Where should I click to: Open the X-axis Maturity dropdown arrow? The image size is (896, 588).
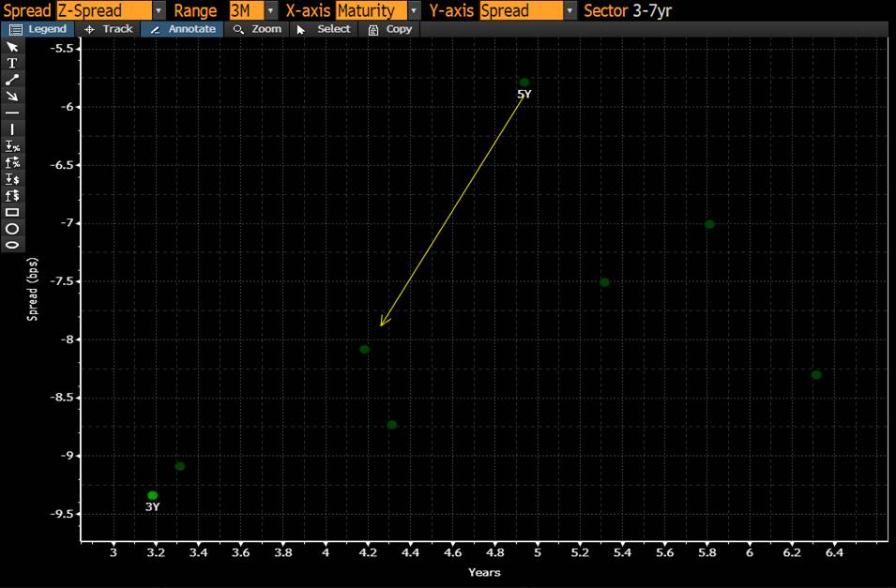pos(414,11)
